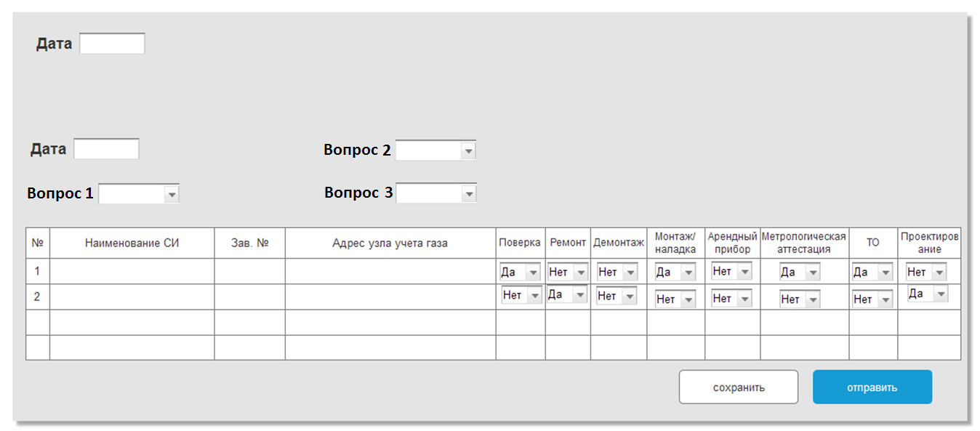Screen dimensions: 980x431
Task: Open row 2 Проектирование dropdown
Action: point(927,294)
